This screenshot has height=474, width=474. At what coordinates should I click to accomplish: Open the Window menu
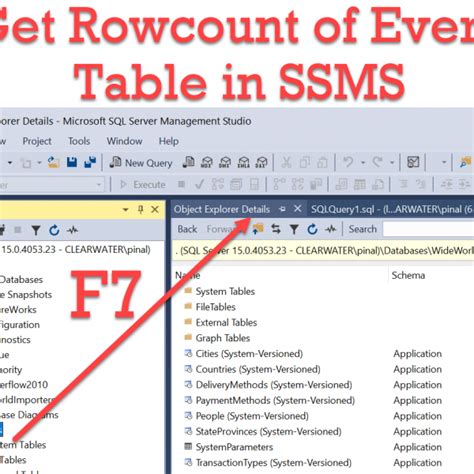point(124,141)
